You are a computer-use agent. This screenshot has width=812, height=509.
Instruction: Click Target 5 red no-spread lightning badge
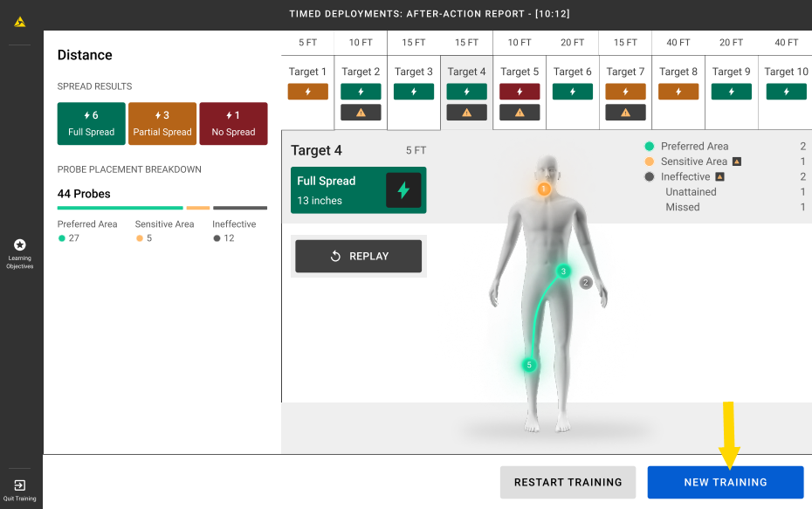[520, 92]
